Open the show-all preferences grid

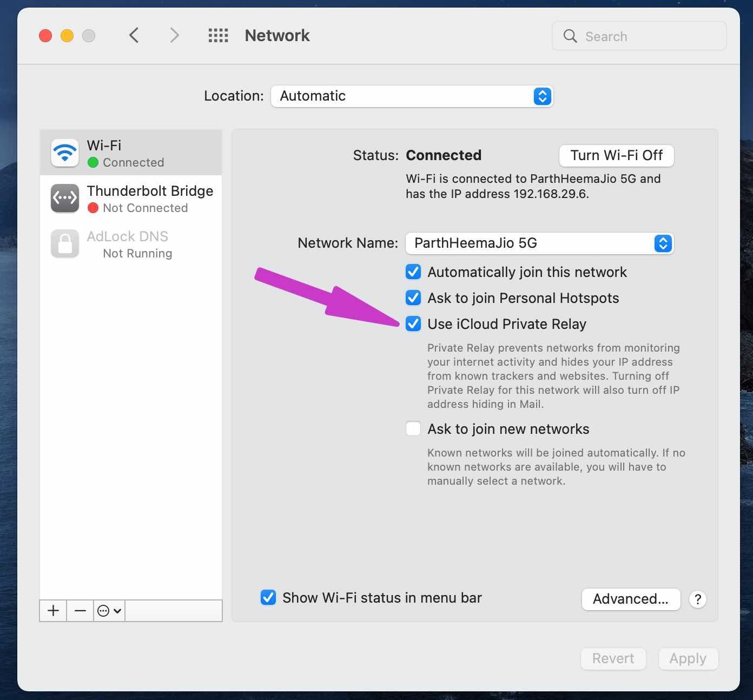[x=218, y=36]
